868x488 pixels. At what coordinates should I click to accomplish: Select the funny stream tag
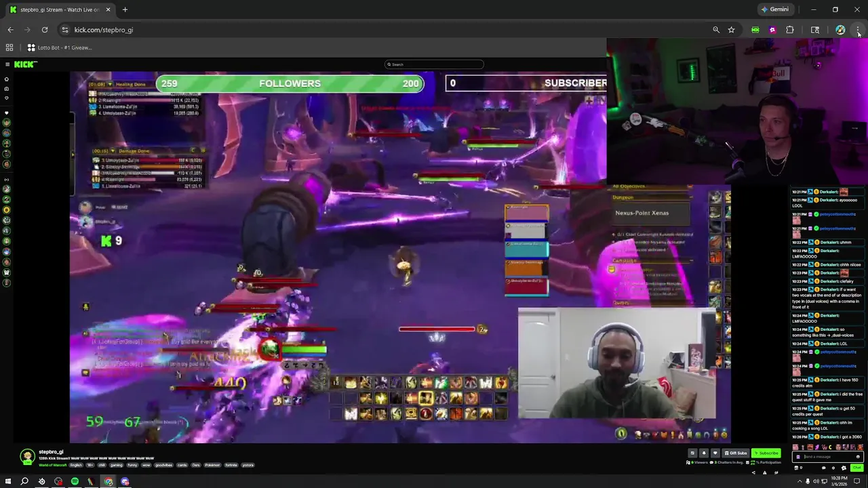132,465
